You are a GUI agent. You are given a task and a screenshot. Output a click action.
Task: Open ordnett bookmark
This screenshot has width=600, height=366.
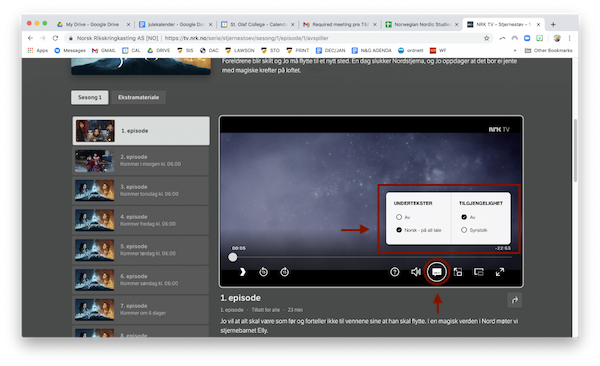411,50
